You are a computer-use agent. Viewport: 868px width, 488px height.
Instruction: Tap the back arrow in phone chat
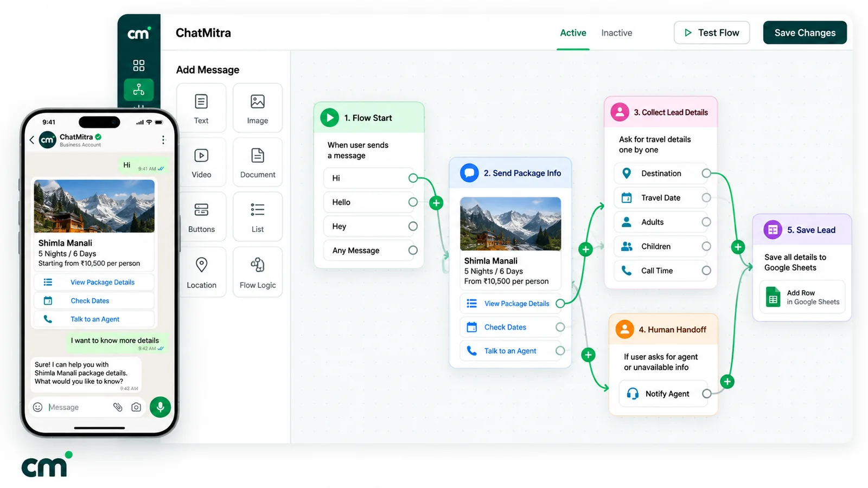point(32,140)
